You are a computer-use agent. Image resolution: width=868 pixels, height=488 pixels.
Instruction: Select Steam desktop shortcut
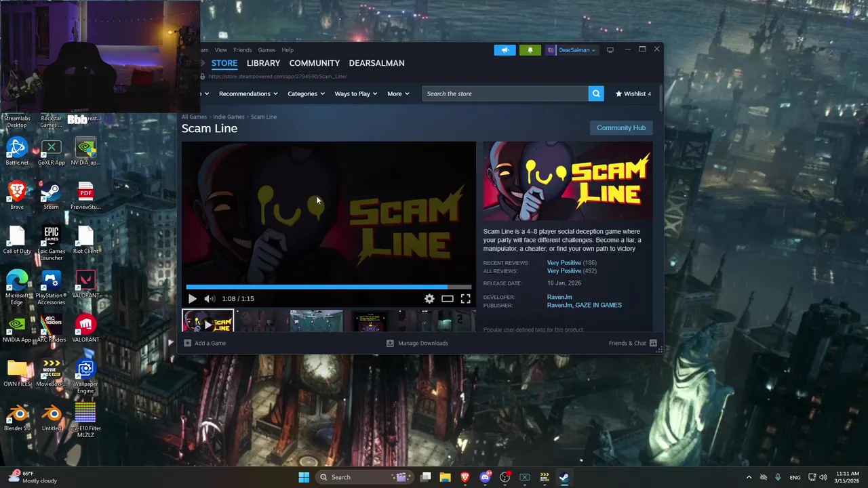pos(51,196)
